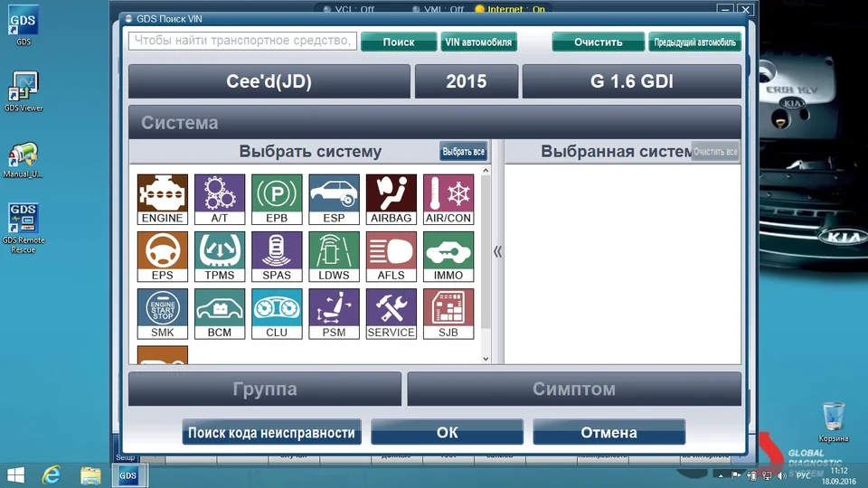The width and height of the screenshot is (868, 488).
Task: Click the system list scroll-down arrow
Action: [486, 359]
